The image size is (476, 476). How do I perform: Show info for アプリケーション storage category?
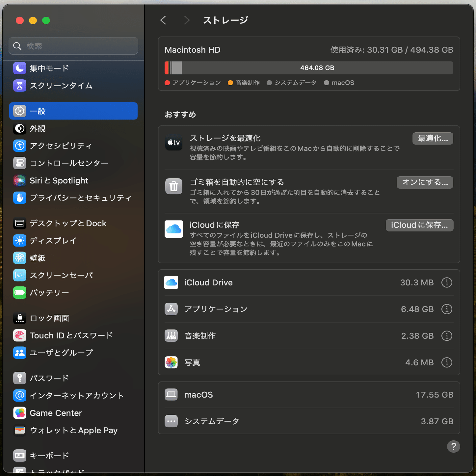pos(447,309)
